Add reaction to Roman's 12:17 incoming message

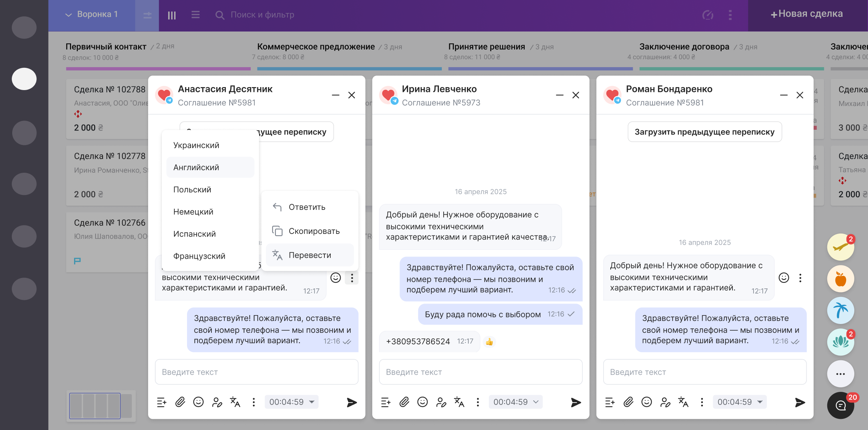[784, 278]
